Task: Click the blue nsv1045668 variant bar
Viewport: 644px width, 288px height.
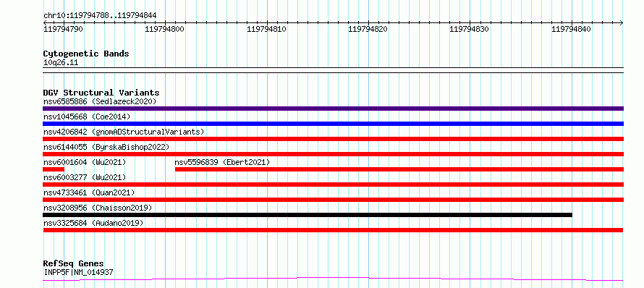Action: 333,124
